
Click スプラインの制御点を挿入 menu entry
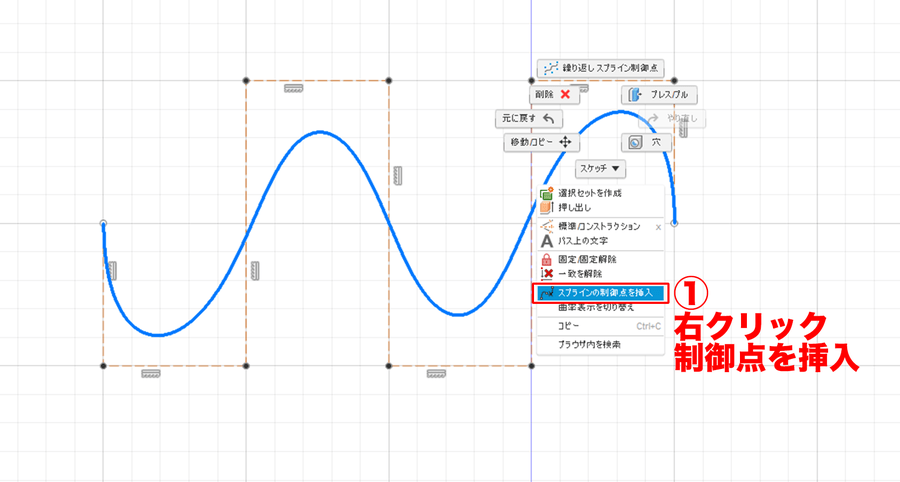[x=600, y=293]
